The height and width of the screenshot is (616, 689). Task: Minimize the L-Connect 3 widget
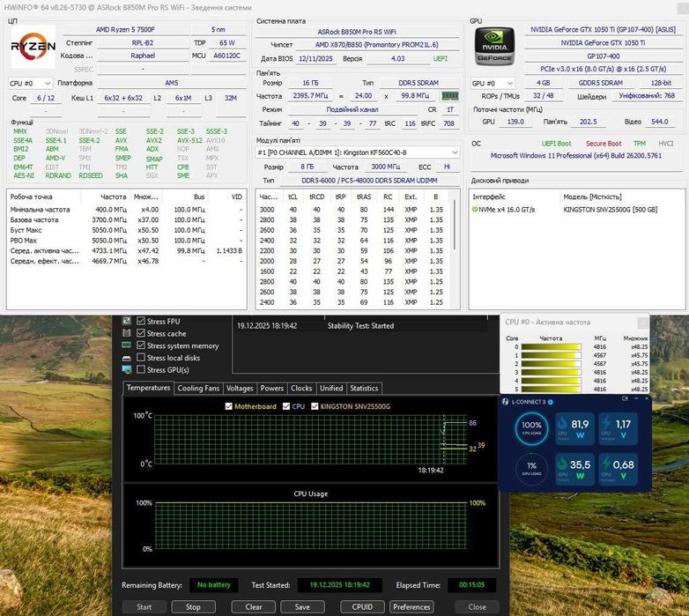[x=636, y=398]
